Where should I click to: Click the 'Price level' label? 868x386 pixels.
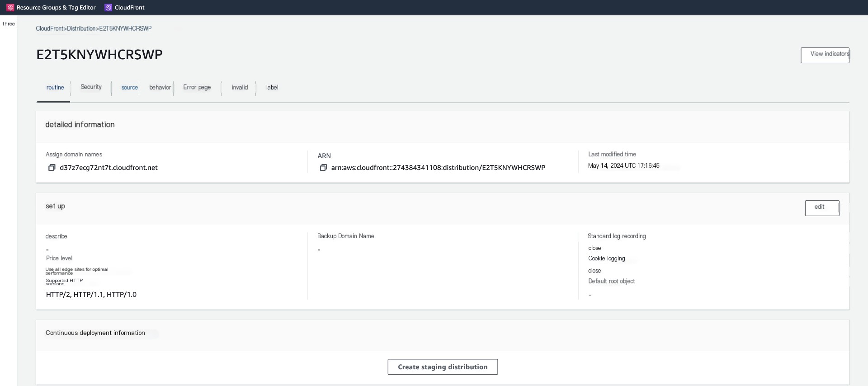coord(59,259)
